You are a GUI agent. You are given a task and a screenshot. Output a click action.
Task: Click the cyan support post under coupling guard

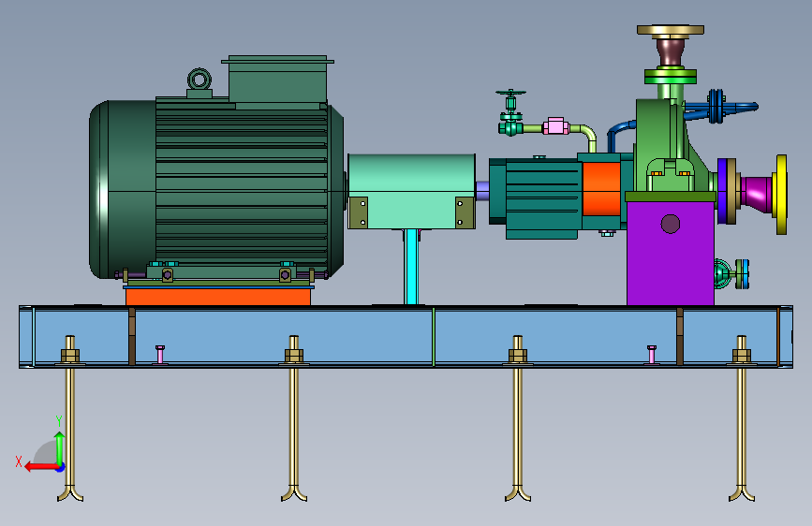coord(411,267)
